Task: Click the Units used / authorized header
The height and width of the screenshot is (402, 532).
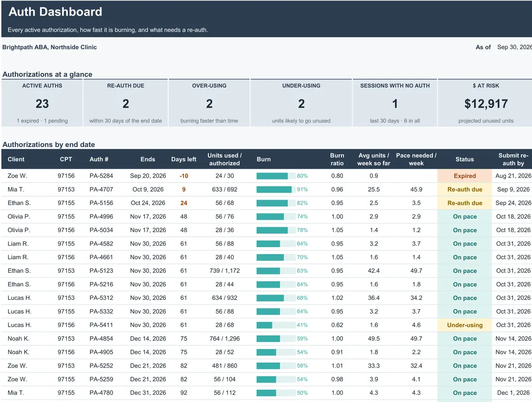Action: click(x=224, y=159)
